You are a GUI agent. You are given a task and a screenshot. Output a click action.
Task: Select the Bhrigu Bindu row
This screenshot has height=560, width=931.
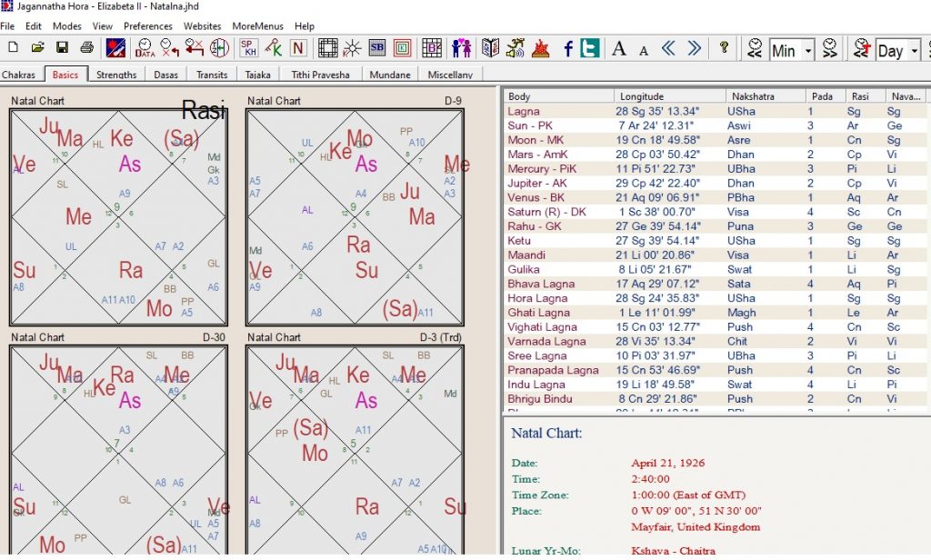715,398
